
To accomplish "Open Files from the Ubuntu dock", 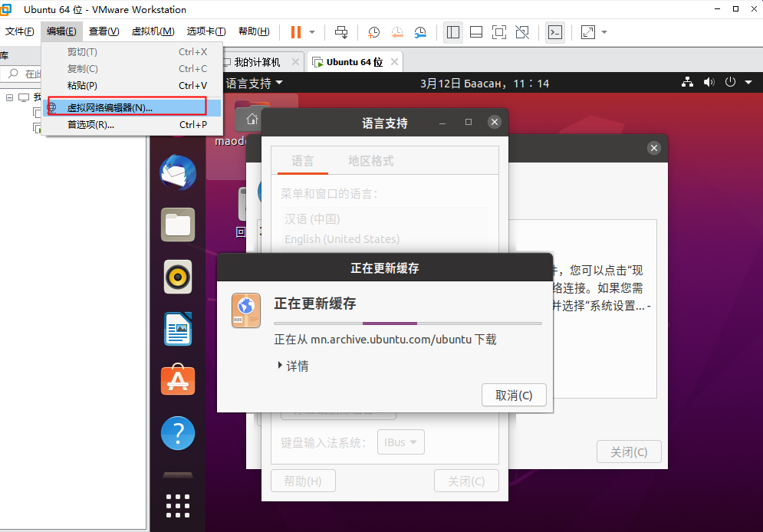I will click(x=178, y=225).
